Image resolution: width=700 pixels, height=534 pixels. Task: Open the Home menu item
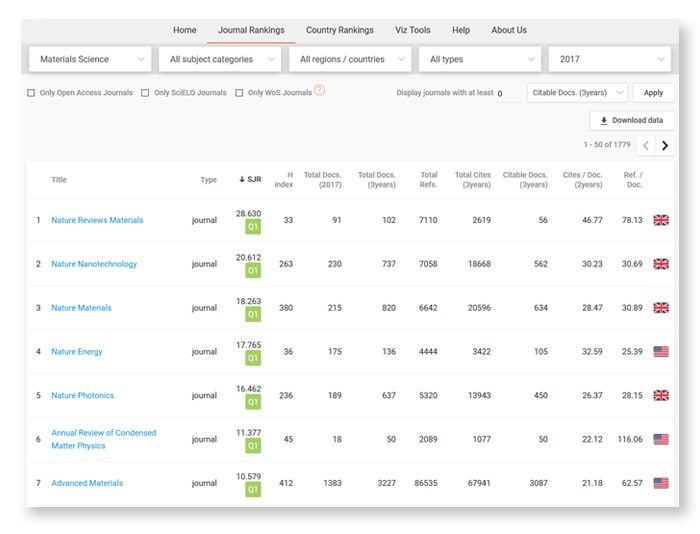pyautogui.click(x=184, y=30)
